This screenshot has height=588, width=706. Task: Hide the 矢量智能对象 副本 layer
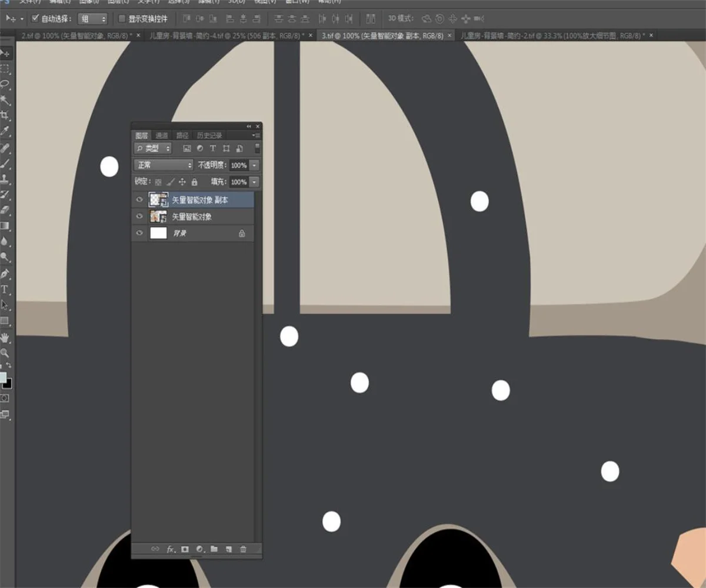tap(139, 200)
